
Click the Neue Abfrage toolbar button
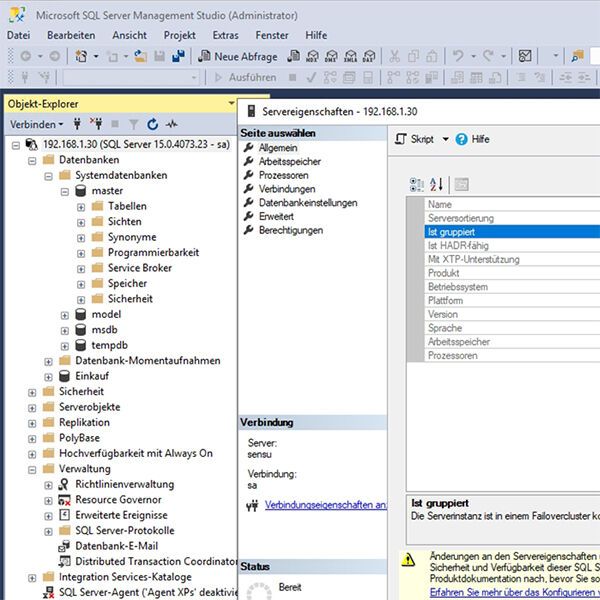click(238, 57)
